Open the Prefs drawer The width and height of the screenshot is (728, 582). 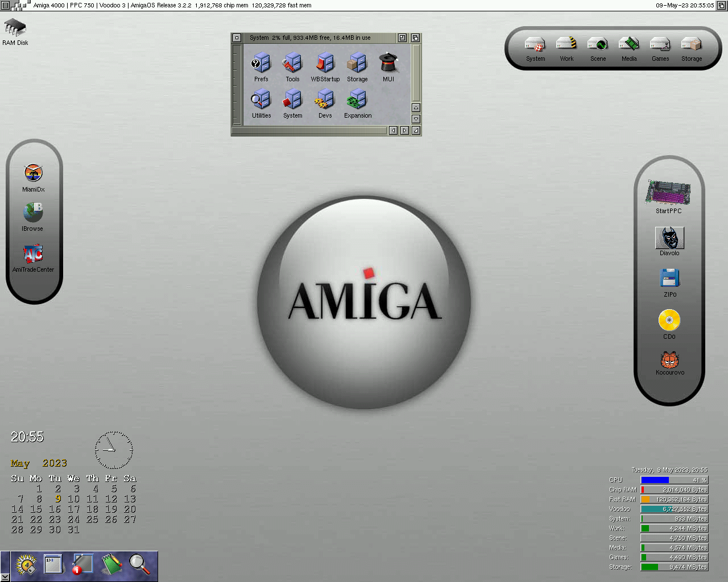[x=261, y=65]
